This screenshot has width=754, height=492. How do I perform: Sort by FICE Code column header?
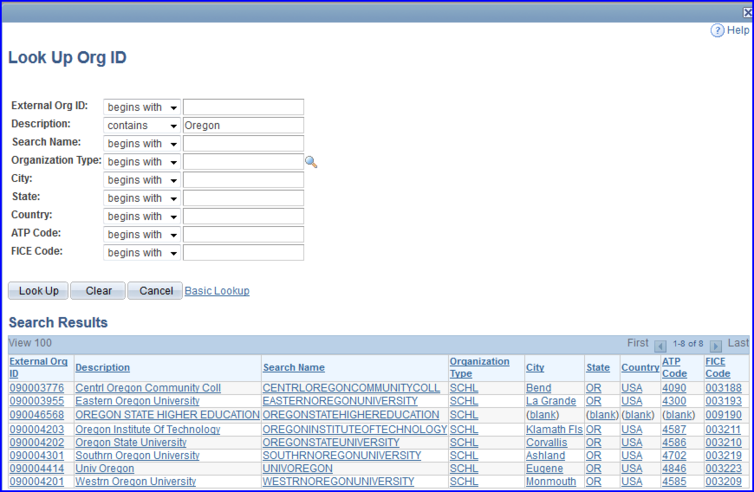pos(717,367)
